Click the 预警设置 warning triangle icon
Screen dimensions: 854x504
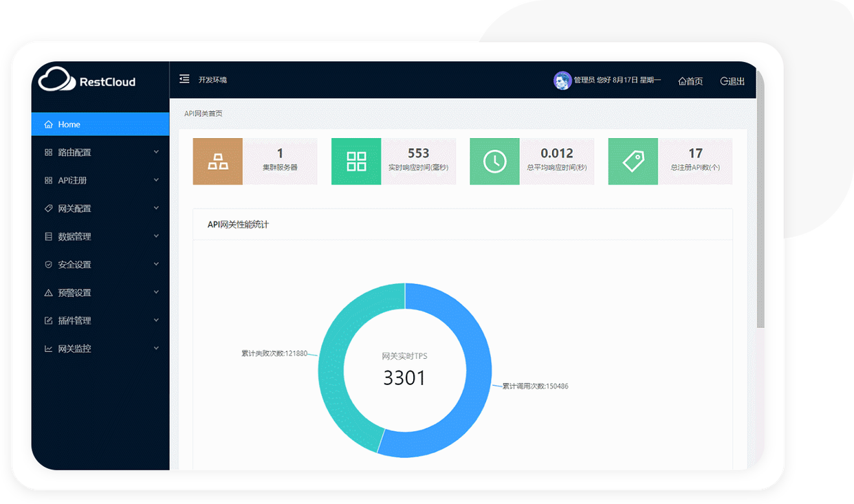48,292
